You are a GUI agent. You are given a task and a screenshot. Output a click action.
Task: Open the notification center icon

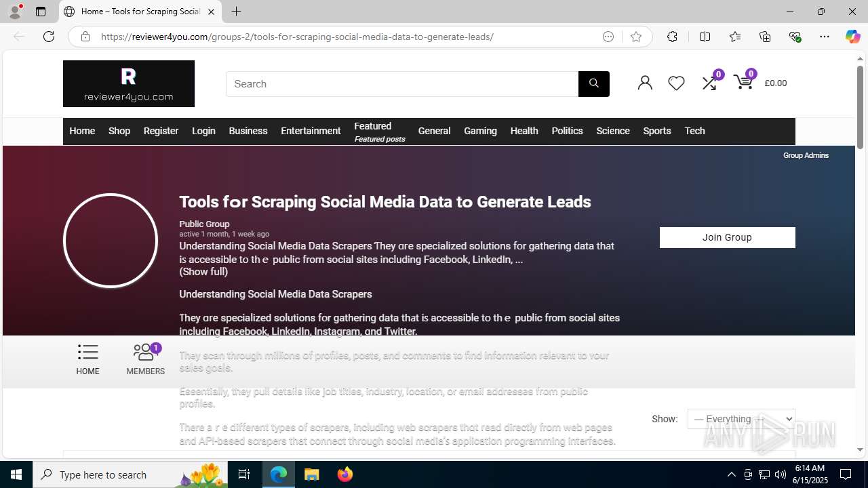[846, 474]
